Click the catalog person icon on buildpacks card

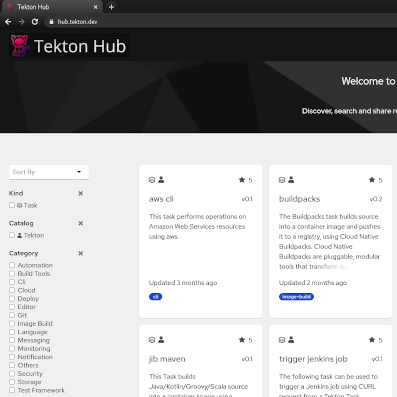(291, 180)
